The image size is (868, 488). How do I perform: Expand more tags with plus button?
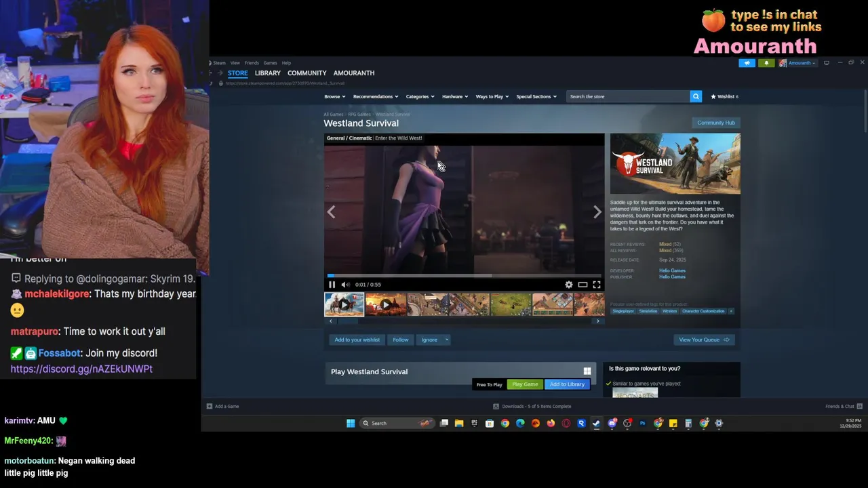(x=731, y=311)
